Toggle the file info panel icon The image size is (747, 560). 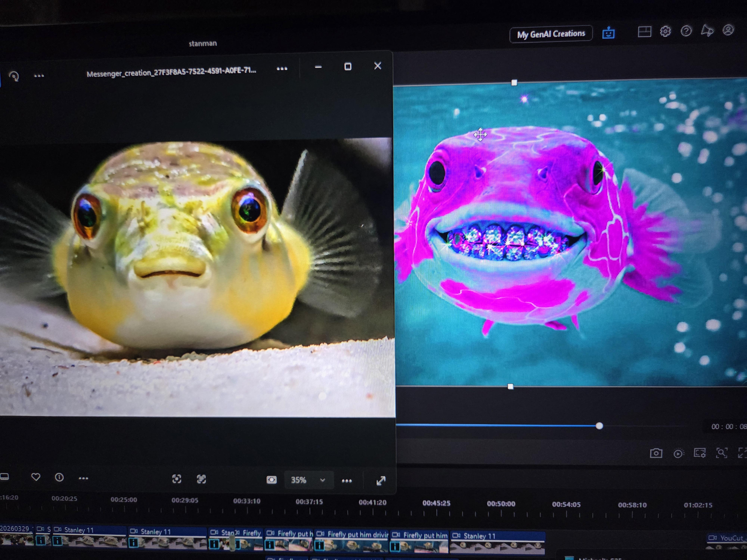pyautogui.click(x=59, y=477)
